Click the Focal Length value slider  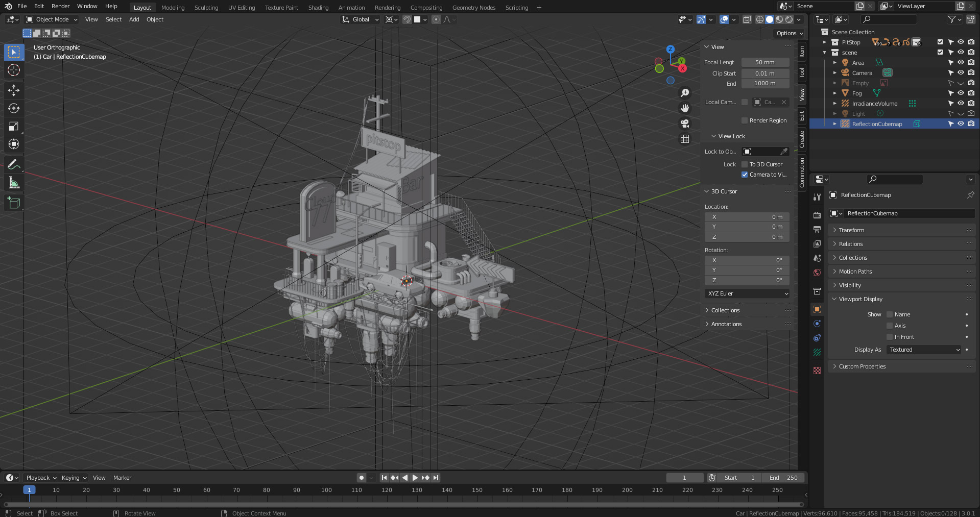(765, 62)
